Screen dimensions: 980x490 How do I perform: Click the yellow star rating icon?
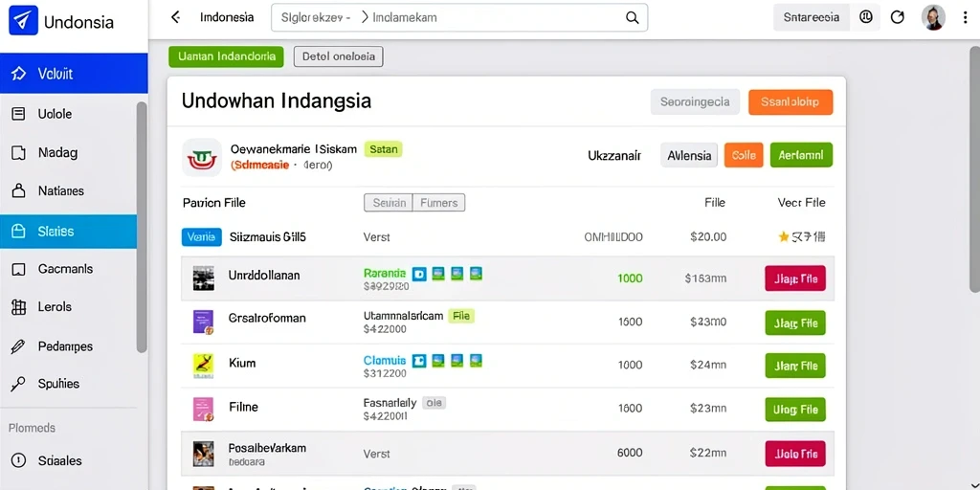(784, 237)
